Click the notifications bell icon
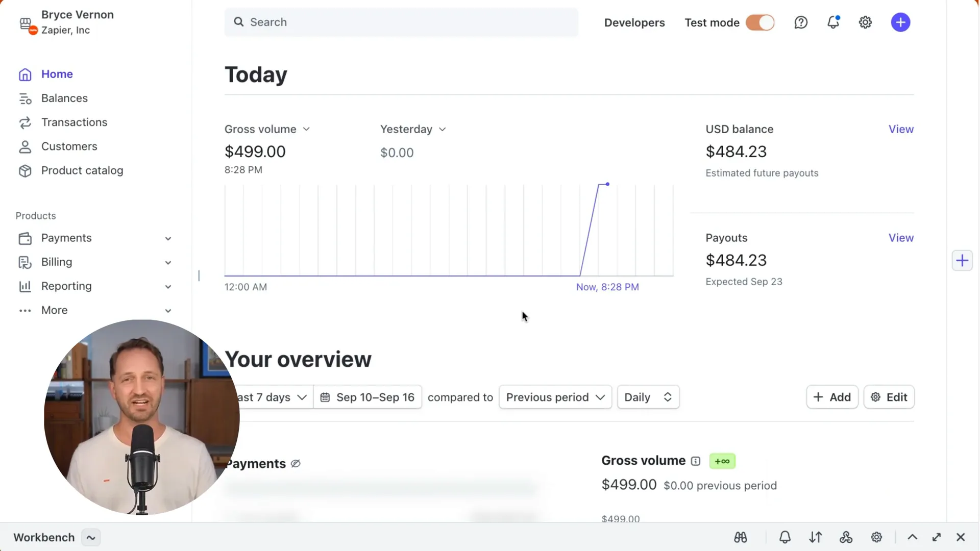This screenshot has width=980, height=551. tap(834, 22)
